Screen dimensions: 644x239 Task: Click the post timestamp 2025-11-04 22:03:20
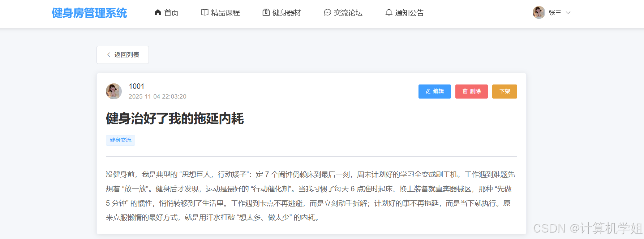[158, 96]
